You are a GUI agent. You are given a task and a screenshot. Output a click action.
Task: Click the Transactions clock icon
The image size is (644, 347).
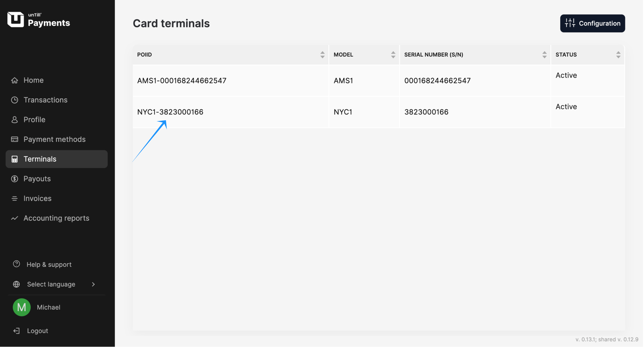[14, 100]
